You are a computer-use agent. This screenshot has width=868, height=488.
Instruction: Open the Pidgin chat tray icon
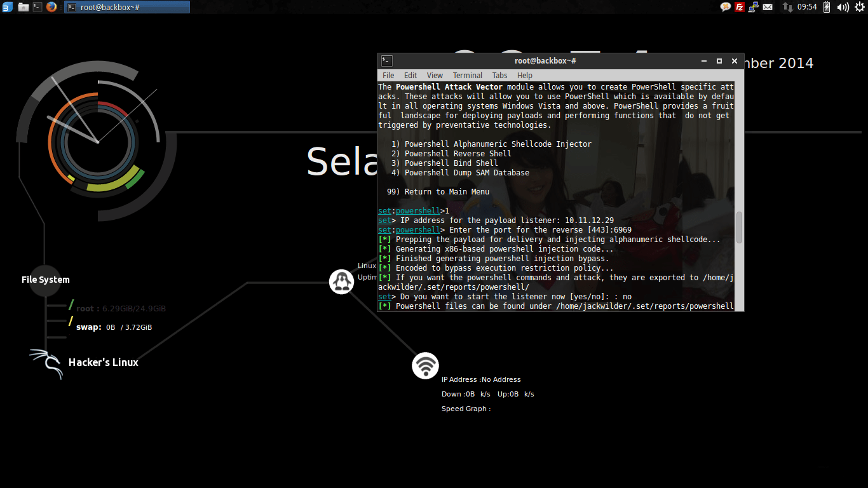click(725, 6)
